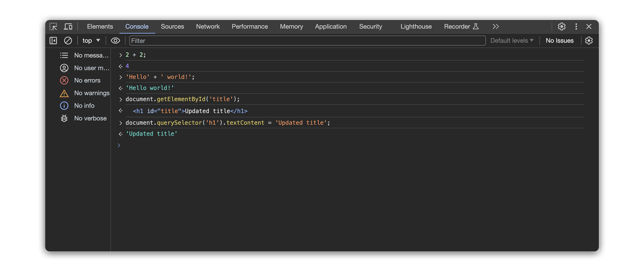The image size is (644, 271).
Task: Hide the console sidebar panel
Action: [x=53, y=41]
